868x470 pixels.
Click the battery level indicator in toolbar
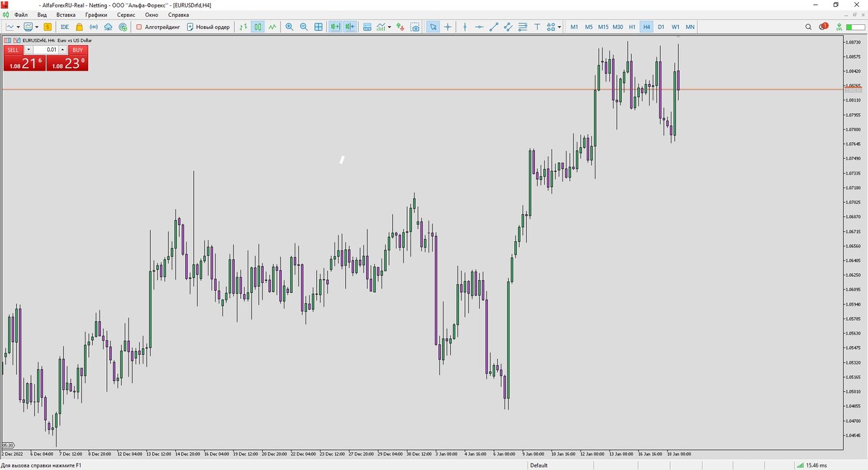point(856,27)
